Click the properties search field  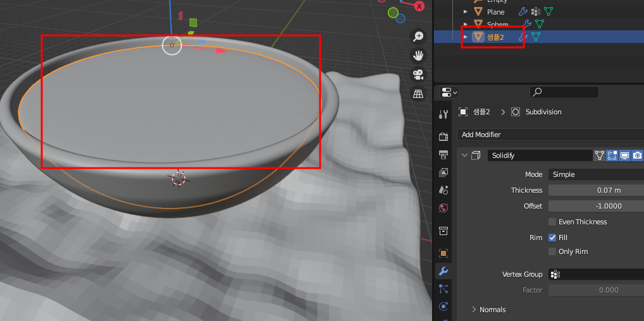(564, 92)
